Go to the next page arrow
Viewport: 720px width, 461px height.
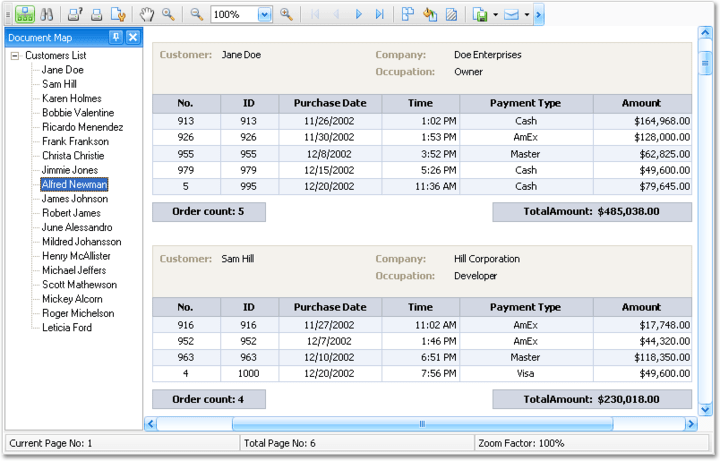(x=359, y=15)
